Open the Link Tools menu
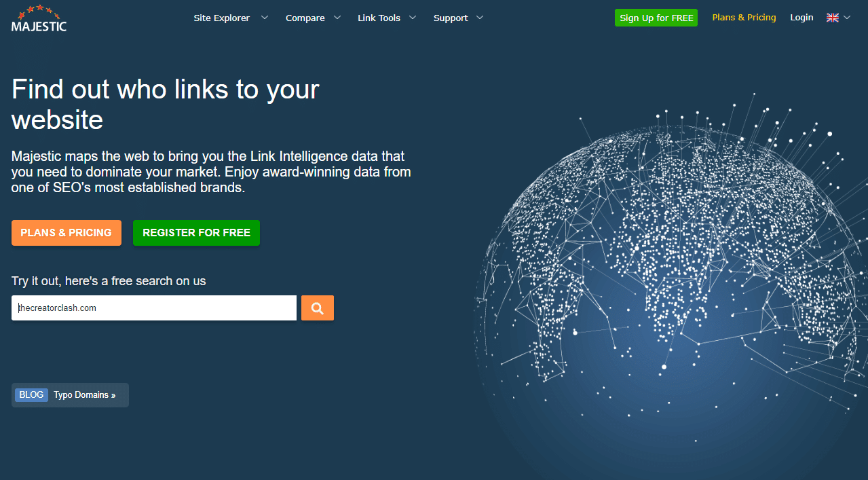 click(379, 18)
